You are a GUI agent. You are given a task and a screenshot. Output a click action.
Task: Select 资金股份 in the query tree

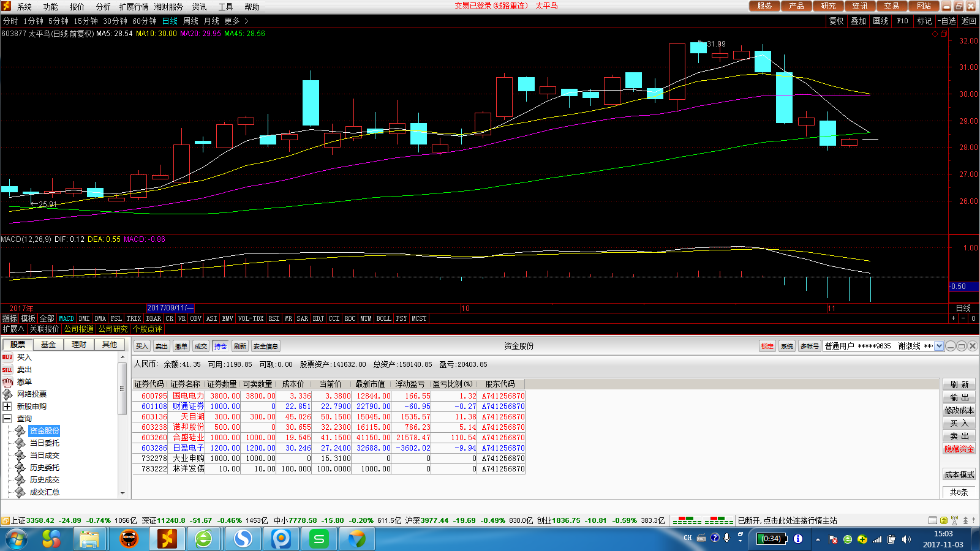tap(45, 431)
